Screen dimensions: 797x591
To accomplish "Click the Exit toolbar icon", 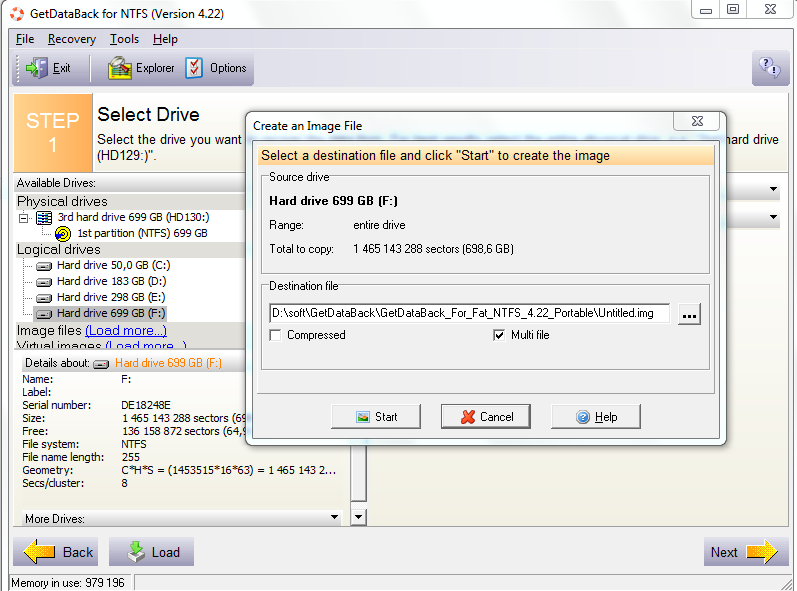I will tap(36, 68).
